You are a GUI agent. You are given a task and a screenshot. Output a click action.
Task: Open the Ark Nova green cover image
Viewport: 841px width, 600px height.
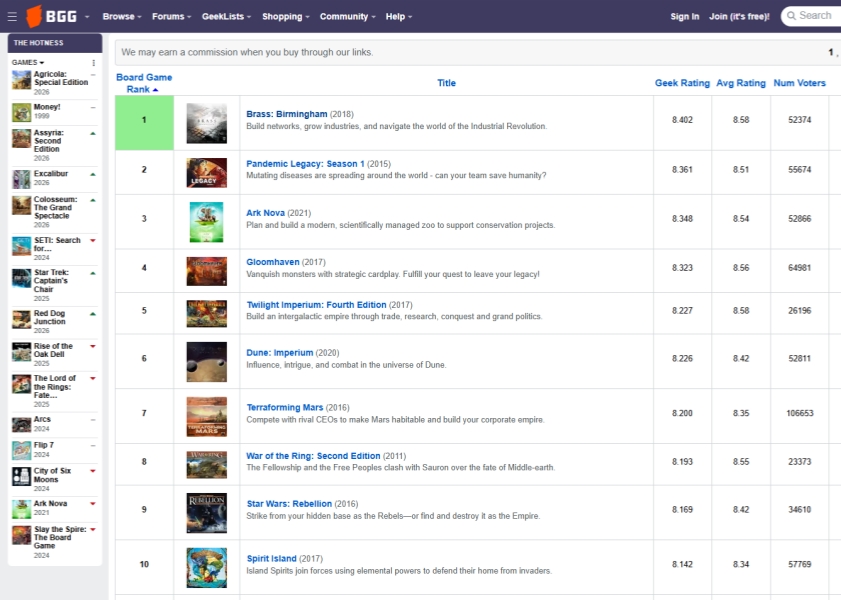(x=206, y=222)
